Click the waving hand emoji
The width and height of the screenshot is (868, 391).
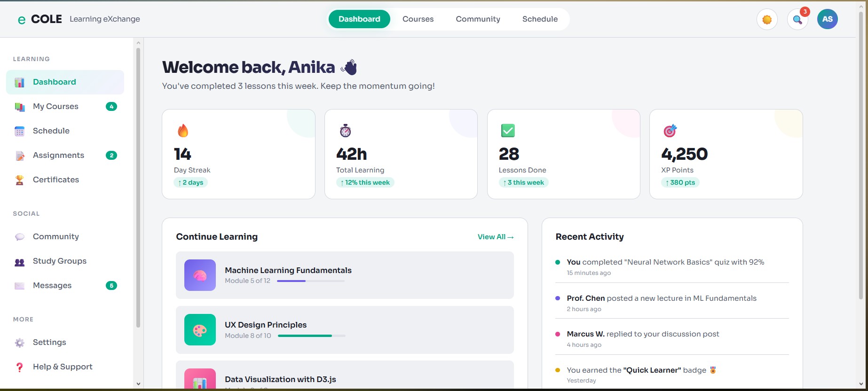[x=349, y=68]
